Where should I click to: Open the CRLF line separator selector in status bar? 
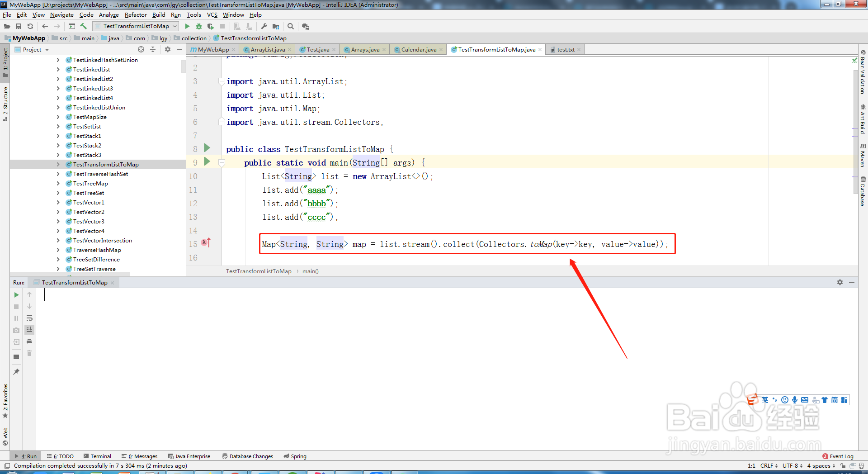pos(769,466)
